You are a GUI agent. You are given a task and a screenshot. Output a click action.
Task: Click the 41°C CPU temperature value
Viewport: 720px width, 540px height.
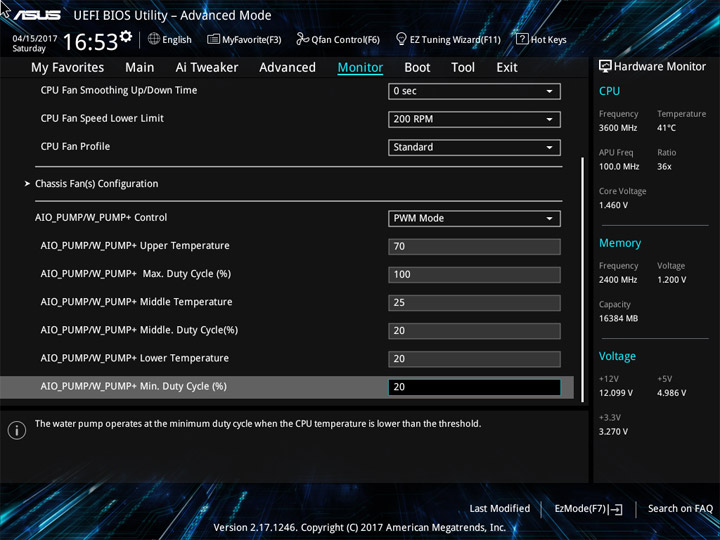coord(666,128)
